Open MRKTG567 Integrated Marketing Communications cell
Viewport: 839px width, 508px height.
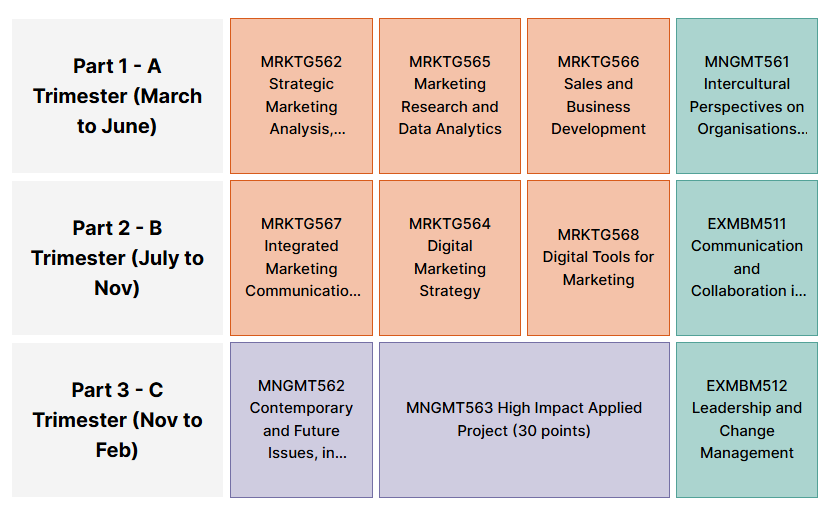click(x=301, y=257)
